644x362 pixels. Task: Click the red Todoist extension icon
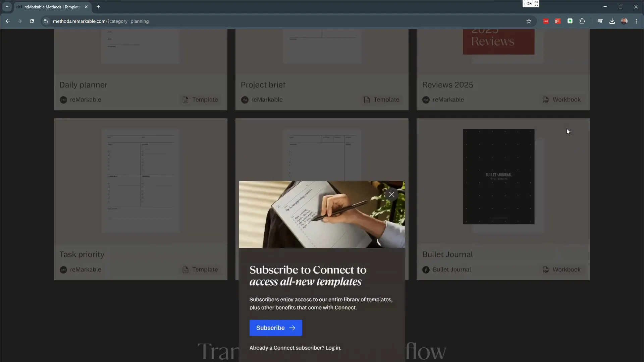coord(558,21)
